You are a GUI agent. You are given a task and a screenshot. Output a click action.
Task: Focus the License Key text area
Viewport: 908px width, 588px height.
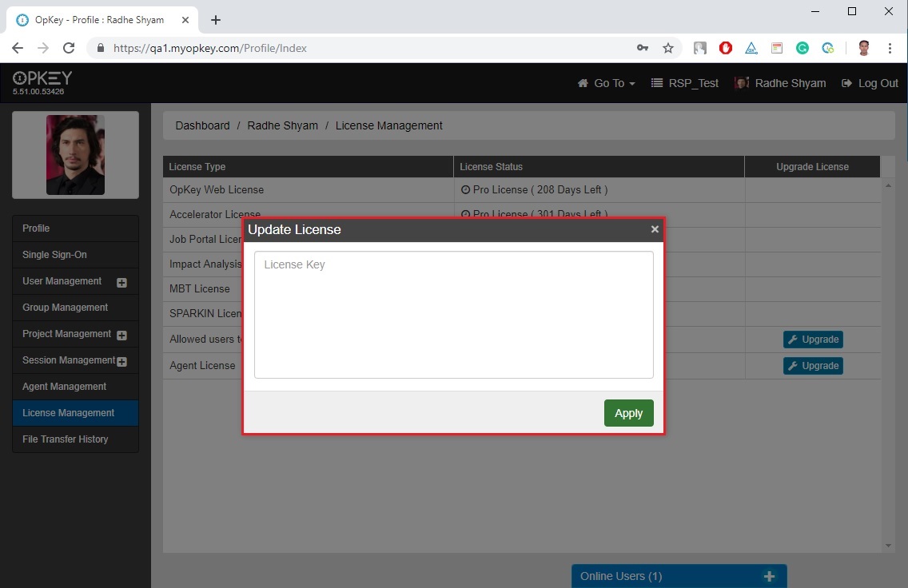point(454,315)
